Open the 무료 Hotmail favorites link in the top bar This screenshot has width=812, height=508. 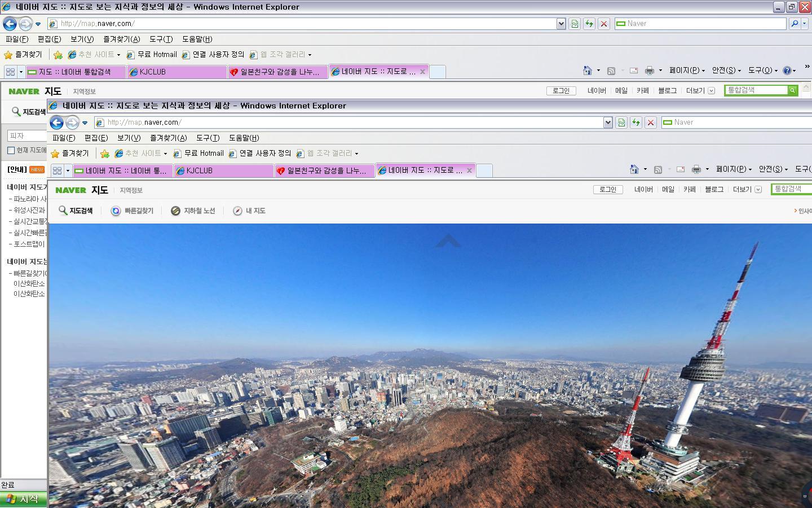click(x=152, y=55)
